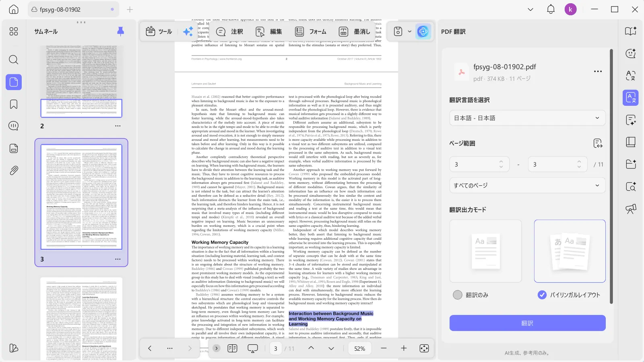
Task: Expand the dropdown arrow beside the save icon
Action: click(410, 31)
